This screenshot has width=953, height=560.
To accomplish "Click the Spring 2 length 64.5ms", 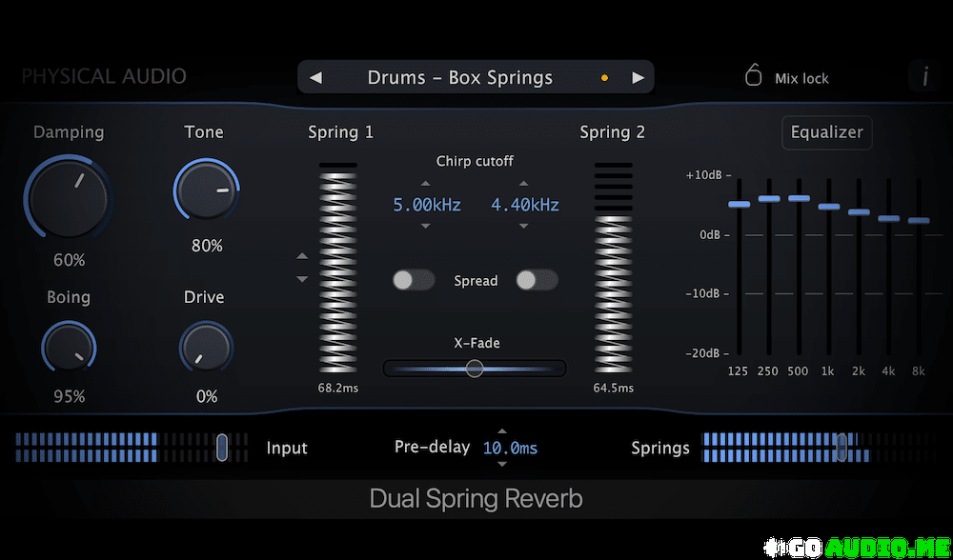I will [613, 389].
